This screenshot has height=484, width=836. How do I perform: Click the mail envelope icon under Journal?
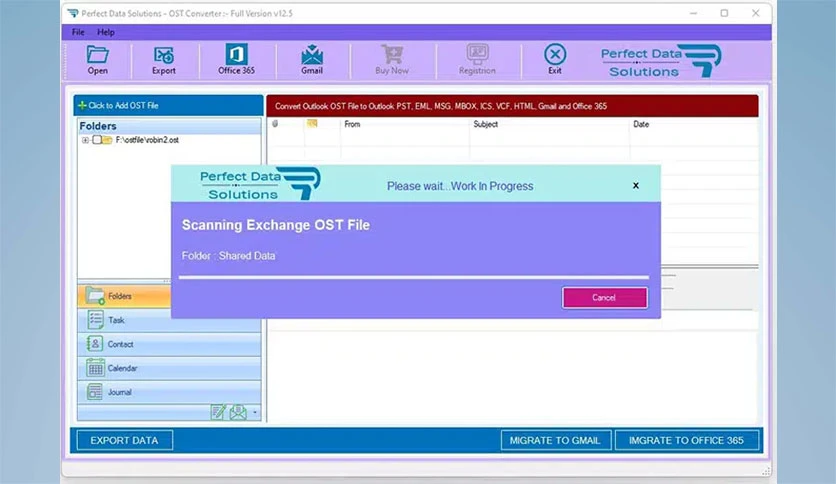click(238, 412)
